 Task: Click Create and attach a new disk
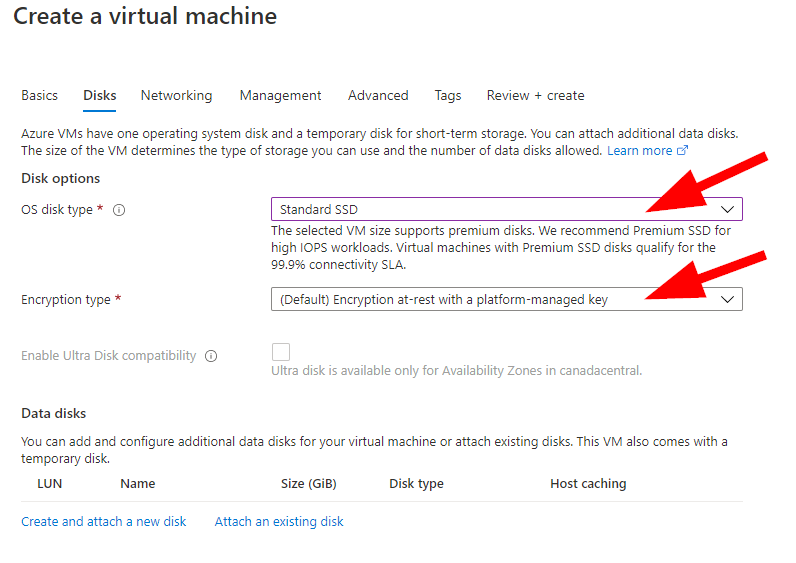click(104, 521)
